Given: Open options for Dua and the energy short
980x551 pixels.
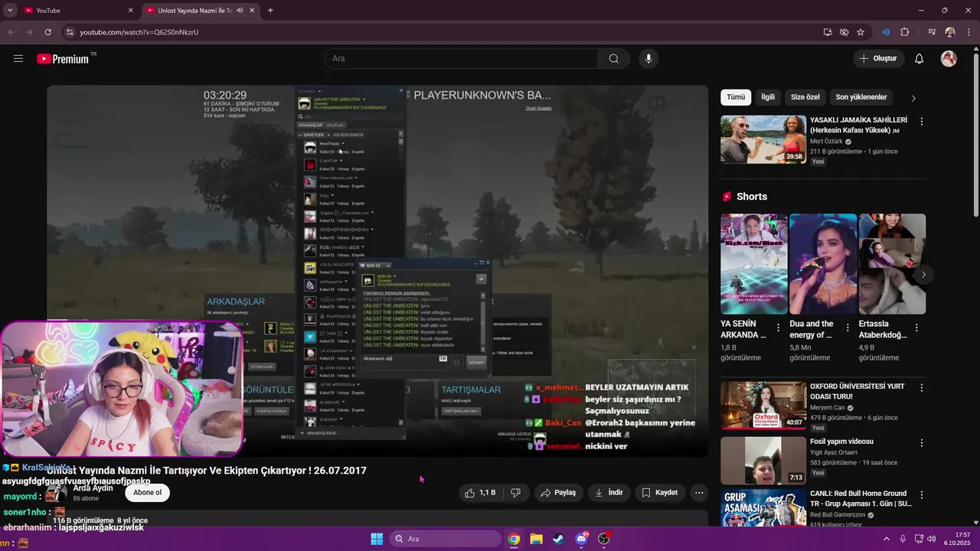Looking at the screenshot, I should pyautogui.click(x=848, y=328).
